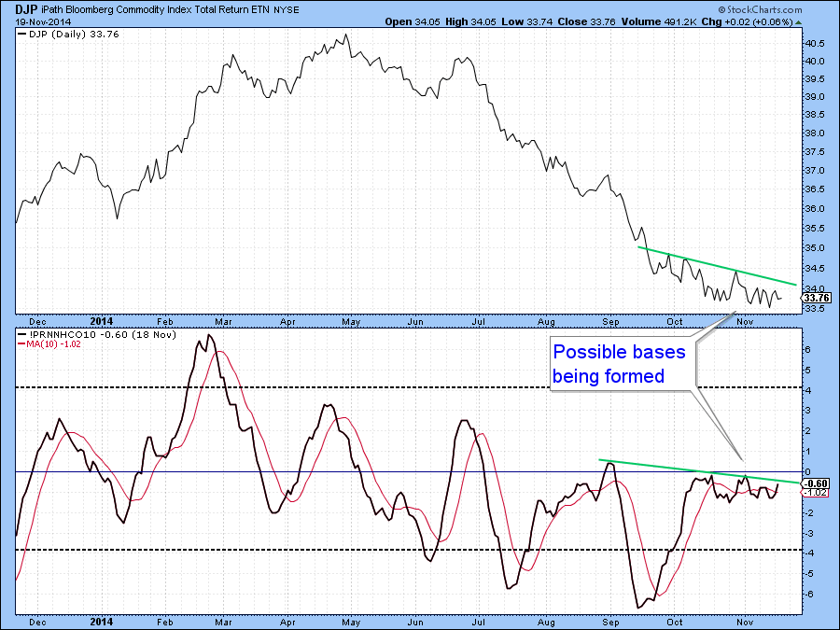Viewport: 840px width, 630px height.
Task: Click the Chg +0.02 (+0.06%) value
Action: pyautogui.click(x=747, y=22)
